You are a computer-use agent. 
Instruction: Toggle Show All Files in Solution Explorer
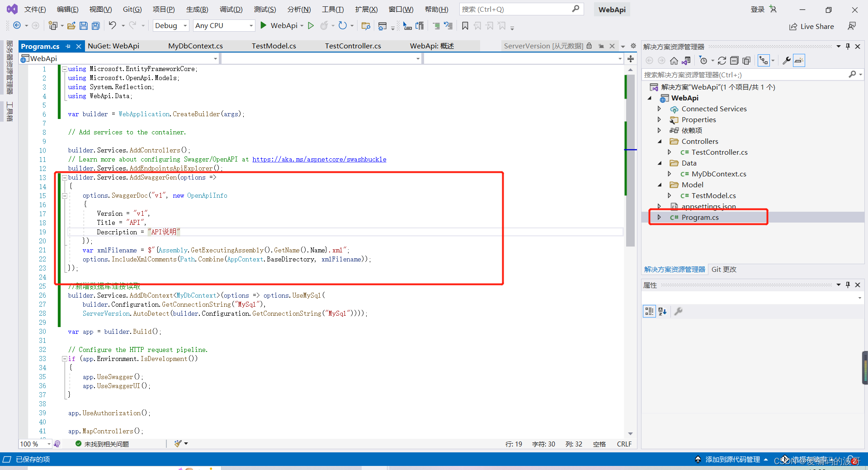click(x=746, y=60)
